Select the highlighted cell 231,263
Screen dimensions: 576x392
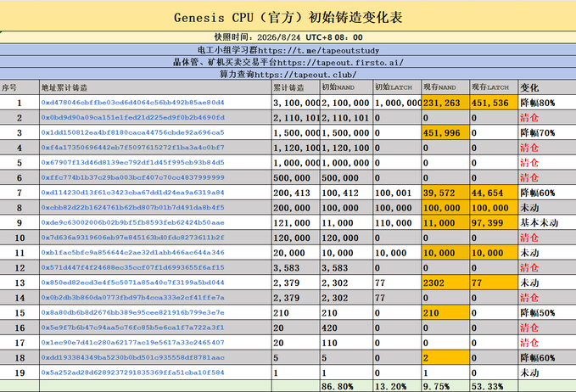click(445, 103)
